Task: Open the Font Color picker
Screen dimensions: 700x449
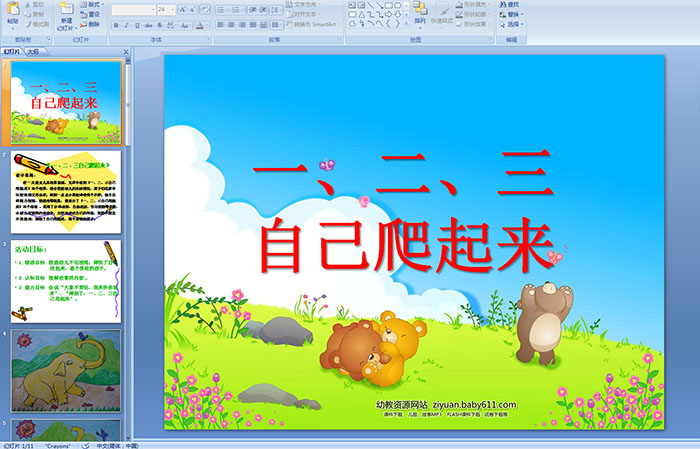Action: point(202,25)
